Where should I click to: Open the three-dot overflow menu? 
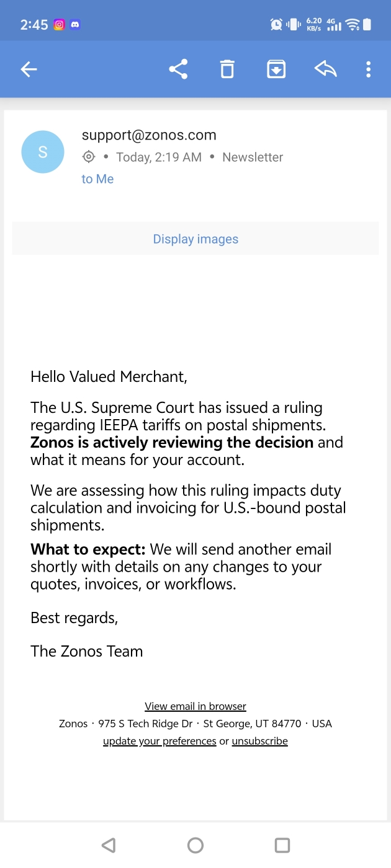pos(368,69)
